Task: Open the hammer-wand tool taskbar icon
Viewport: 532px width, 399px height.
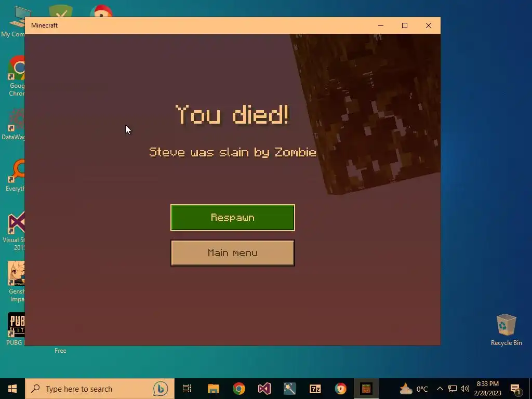Action: click(x=290, y=389)
